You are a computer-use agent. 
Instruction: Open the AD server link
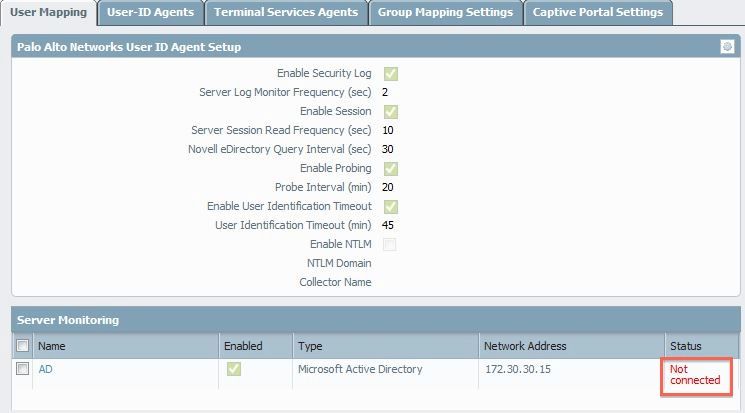pos(45,369)
